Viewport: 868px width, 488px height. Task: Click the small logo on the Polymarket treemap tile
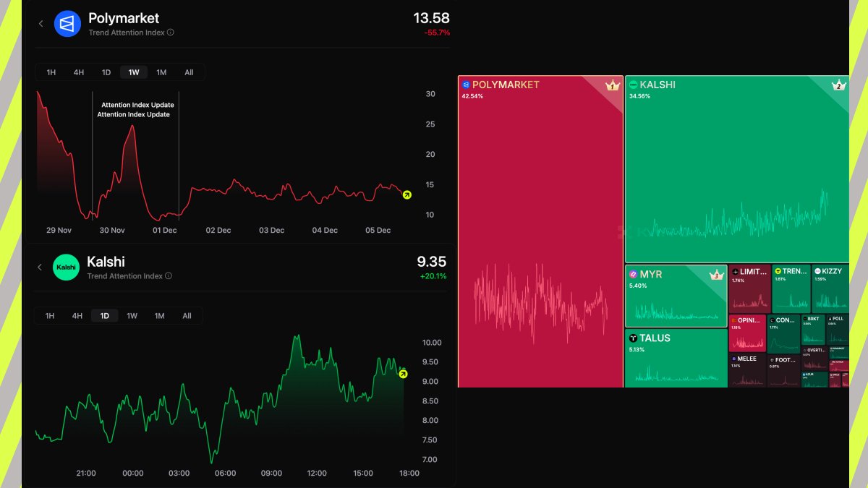coord(466,85)
